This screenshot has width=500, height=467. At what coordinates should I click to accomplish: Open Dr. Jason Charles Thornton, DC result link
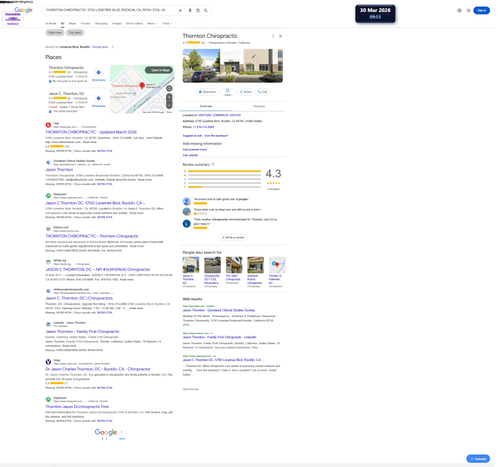tap(98, 369)
